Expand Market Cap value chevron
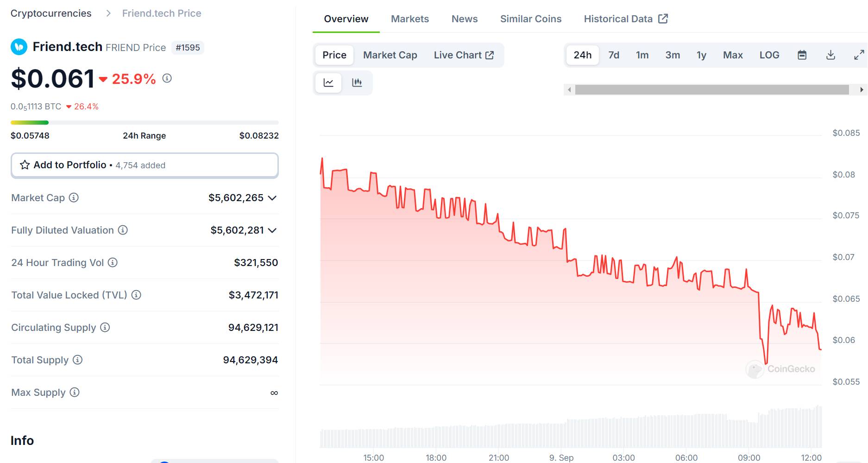868x463 pixels. (x=272, y=198)
